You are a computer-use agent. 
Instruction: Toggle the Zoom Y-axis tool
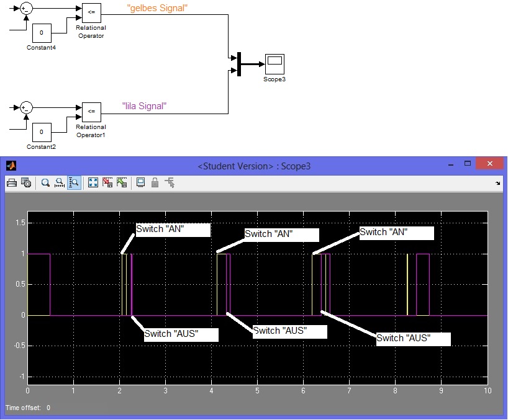[73, 182]
